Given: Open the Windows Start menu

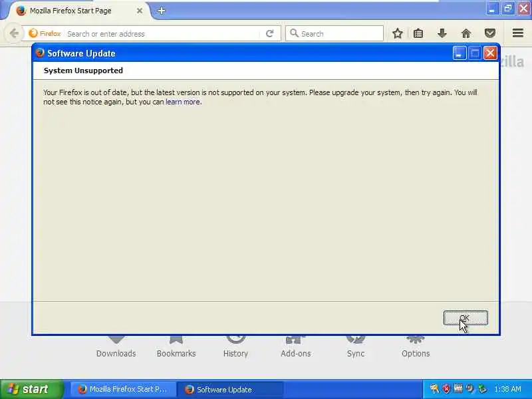Looking at the screenshot, I should (31, 389).
